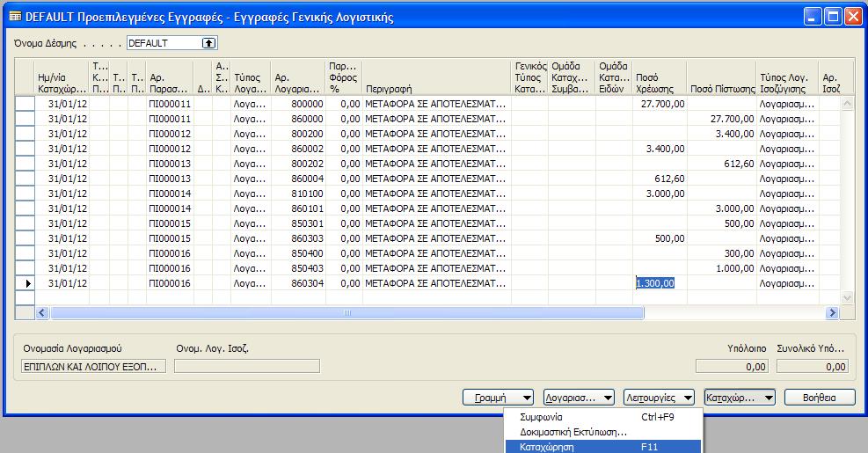Viewport: 868px width, 453px height.
Task: Click the Γενικός Τύπος Κατα... column header
Action: (x=529, y=77)
